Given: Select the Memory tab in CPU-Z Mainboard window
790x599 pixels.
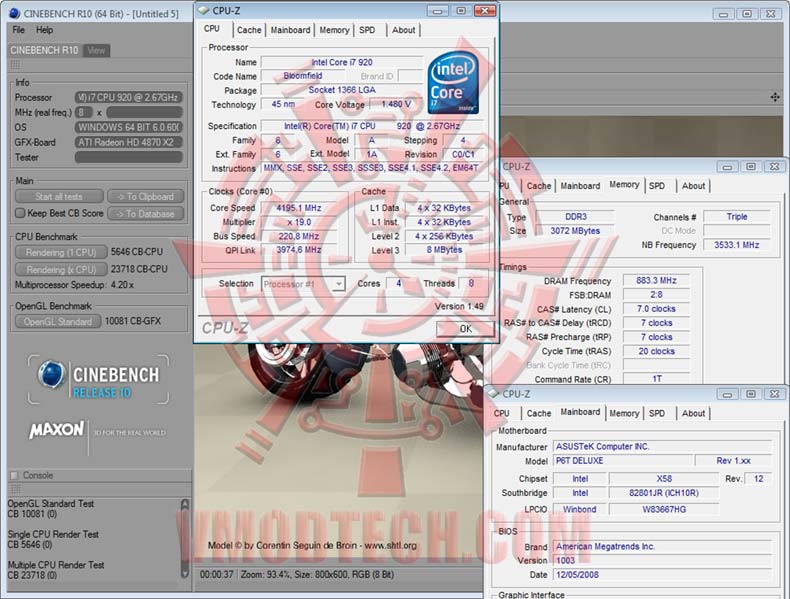Looking at the screenshot, I should 624,413.
